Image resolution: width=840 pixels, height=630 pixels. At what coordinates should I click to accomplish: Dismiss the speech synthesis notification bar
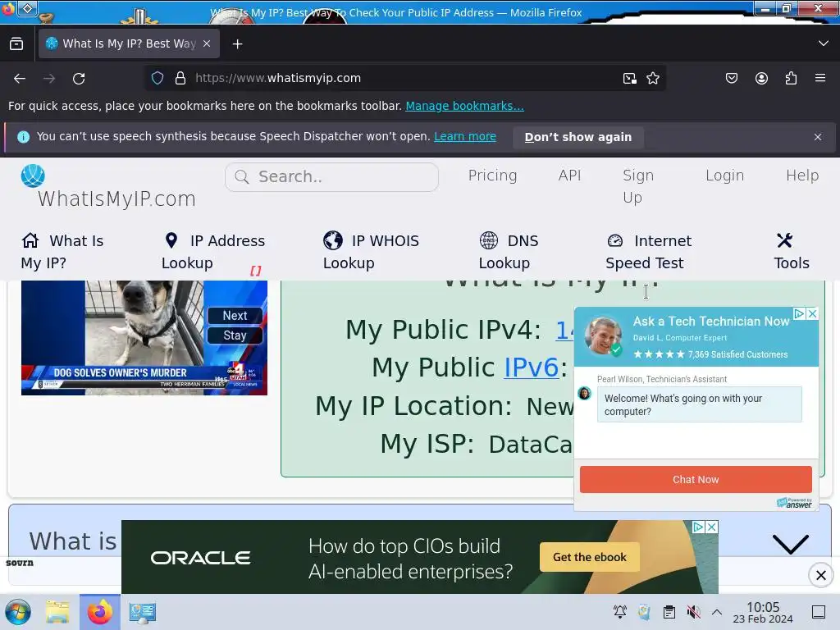click(818, 137)
